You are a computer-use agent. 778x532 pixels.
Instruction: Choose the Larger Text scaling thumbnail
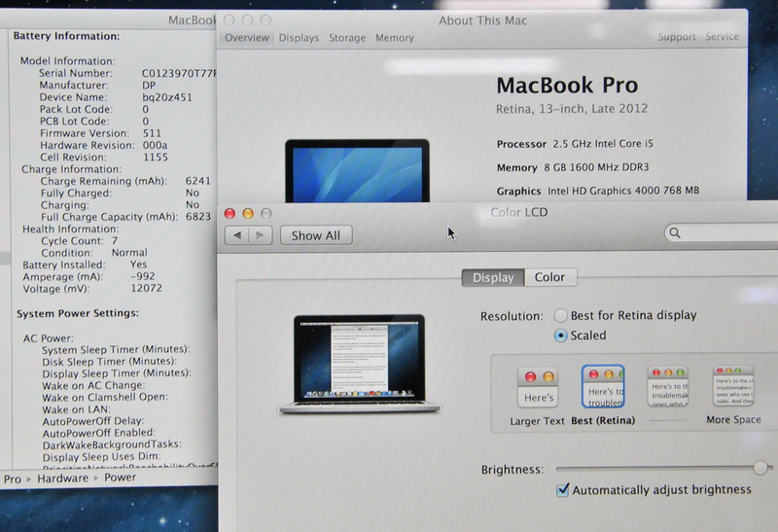coord(538,387)
